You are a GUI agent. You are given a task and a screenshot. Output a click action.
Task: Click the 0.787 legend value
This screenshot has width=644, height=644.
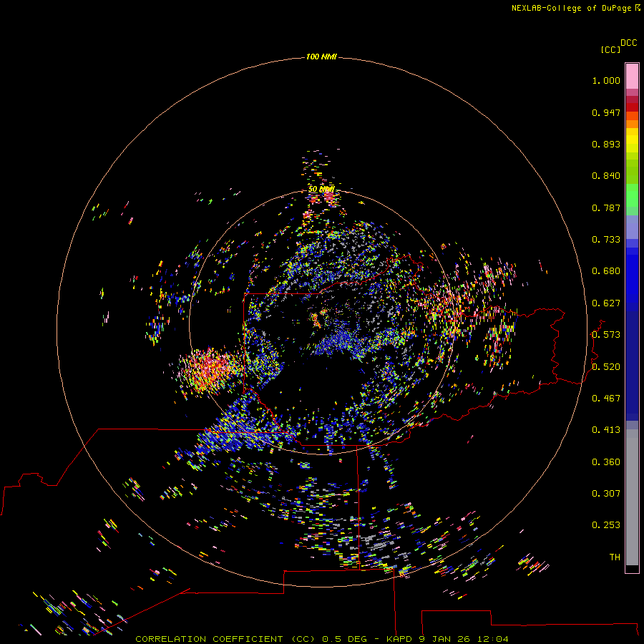[x=606, y=208]
